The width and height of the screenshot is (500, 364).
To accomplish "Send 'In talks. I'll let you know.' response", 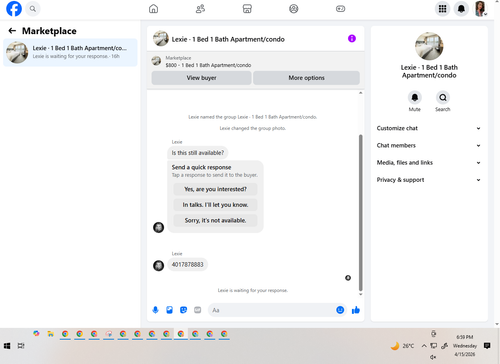I will click(215, 205).
